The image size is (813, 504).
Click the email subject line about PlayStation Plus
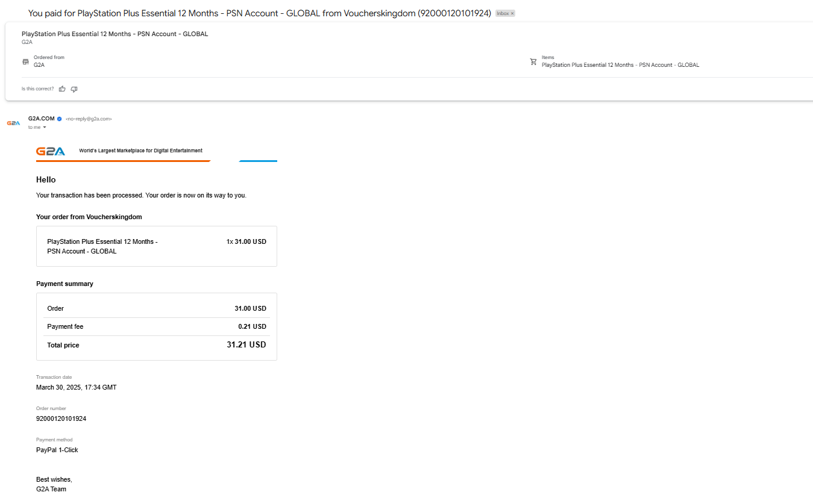click(260, 13)
